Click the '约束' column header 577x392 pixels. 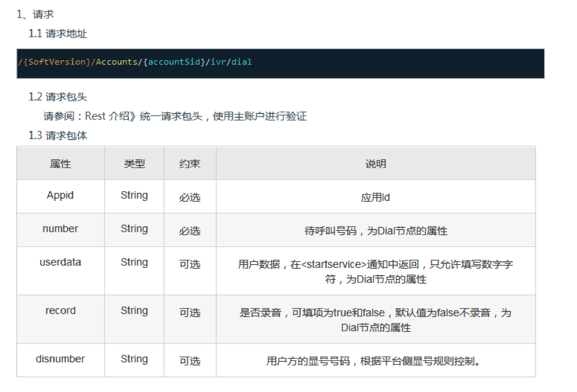point(190,164)
